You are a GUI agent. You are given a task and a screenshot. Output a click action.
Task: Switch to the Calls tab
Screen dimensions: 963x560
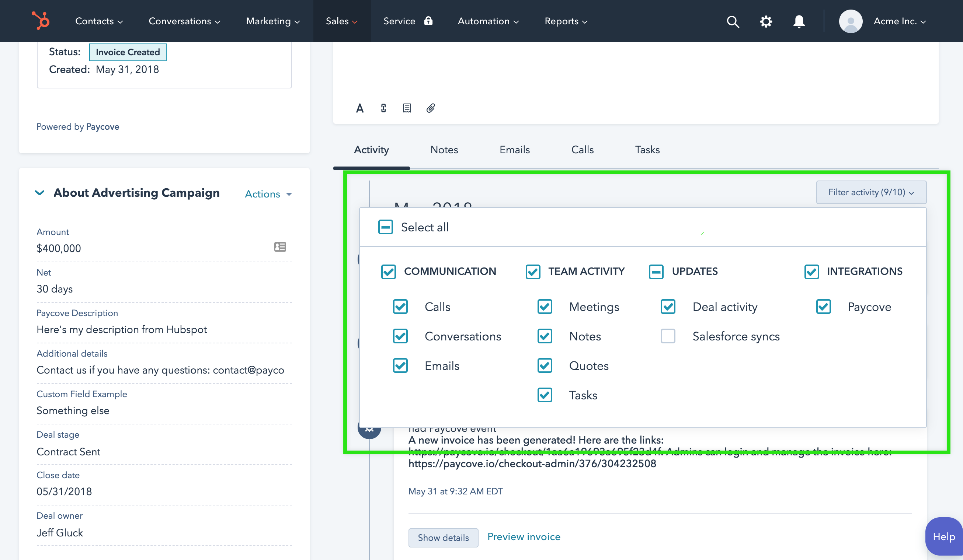point(583,150)
